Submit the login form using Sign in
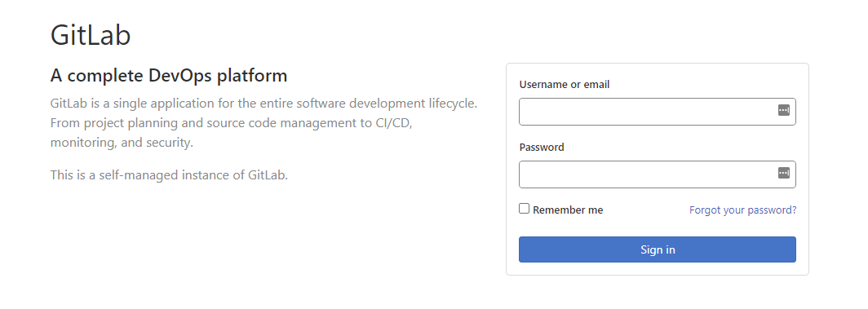The width and height of the screenshot is (868, 309). click(x=658, y=249)
